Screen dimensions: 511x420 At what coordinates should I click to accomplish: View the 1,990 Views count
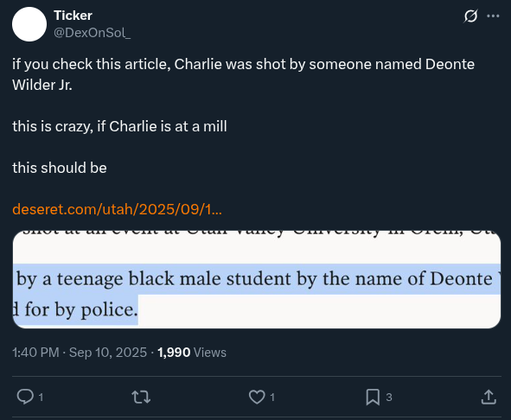(192, 353)
